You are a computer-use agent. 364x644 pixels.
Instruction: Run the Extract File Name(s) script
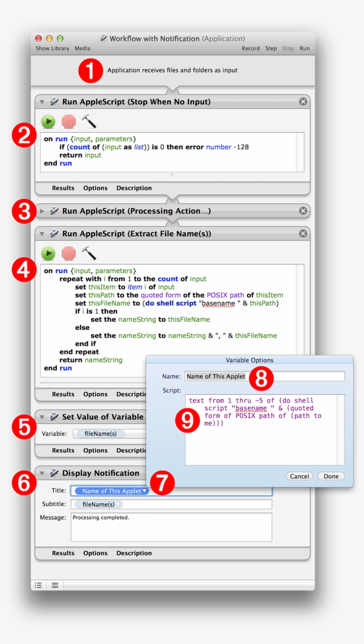(x=48, y=253)
